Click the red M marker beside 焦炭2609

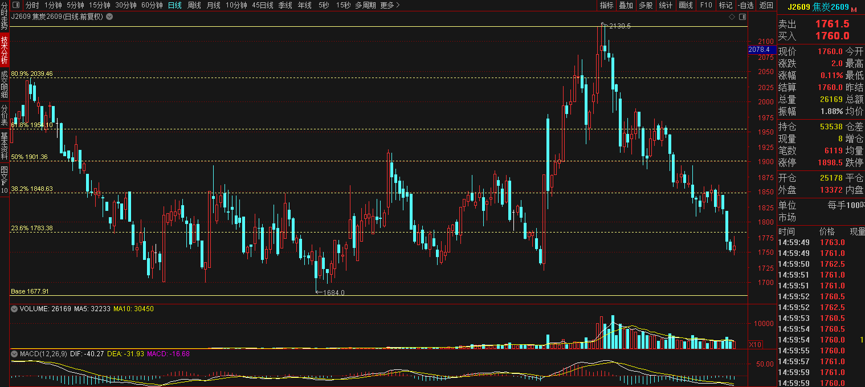(x=855, y=9)
